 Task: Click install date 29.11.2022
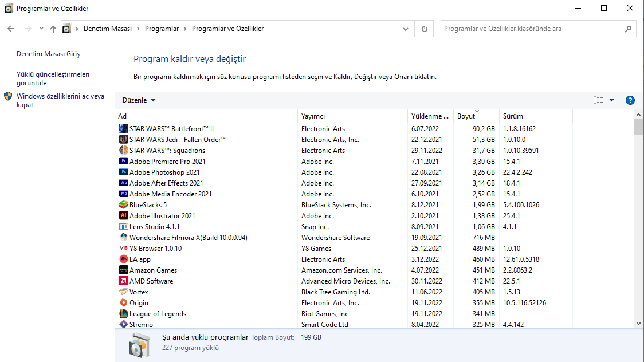point(427,151)
